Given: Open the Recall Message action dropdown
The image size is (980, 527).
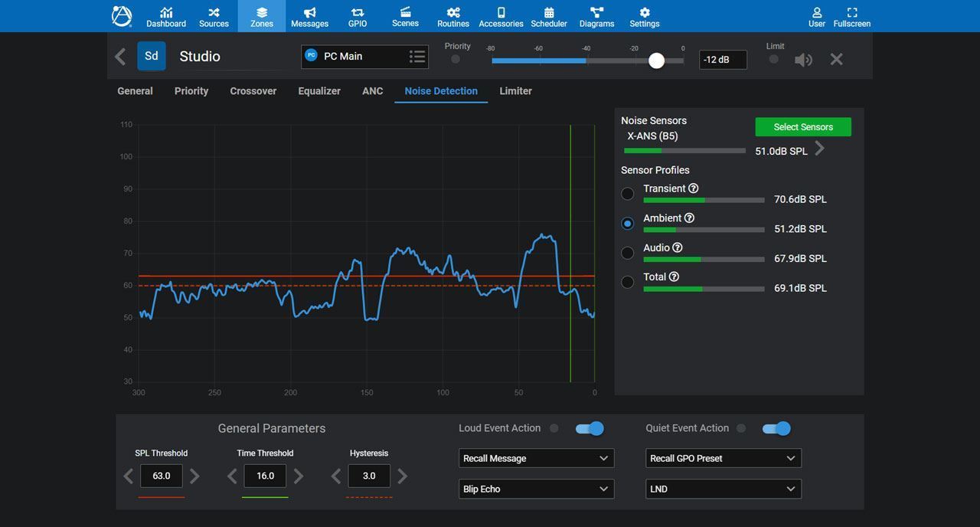Looking at the screenshot, I should [536, 458].
